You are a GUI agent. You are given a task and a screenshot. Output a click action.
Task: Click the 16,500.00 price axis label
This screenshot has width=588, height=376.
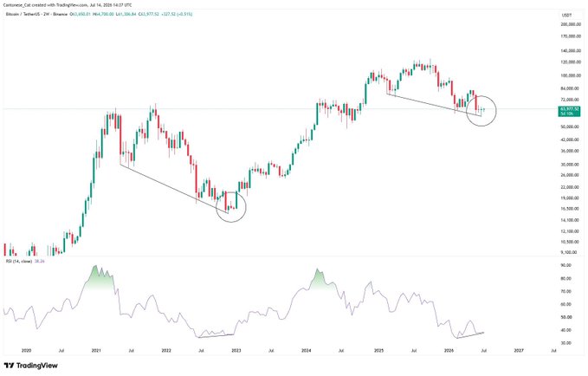571,209
